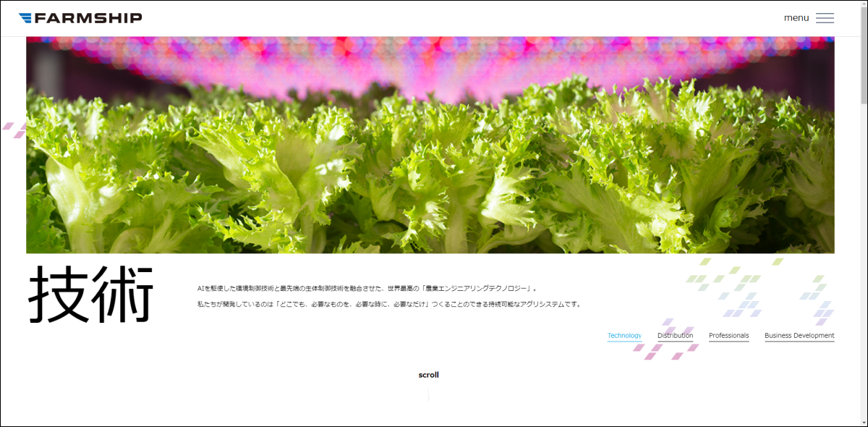Image resolution: width=868 pixels, height=427 pixels.
Task: Click the 'menu' text label
Action: [796, 18]
